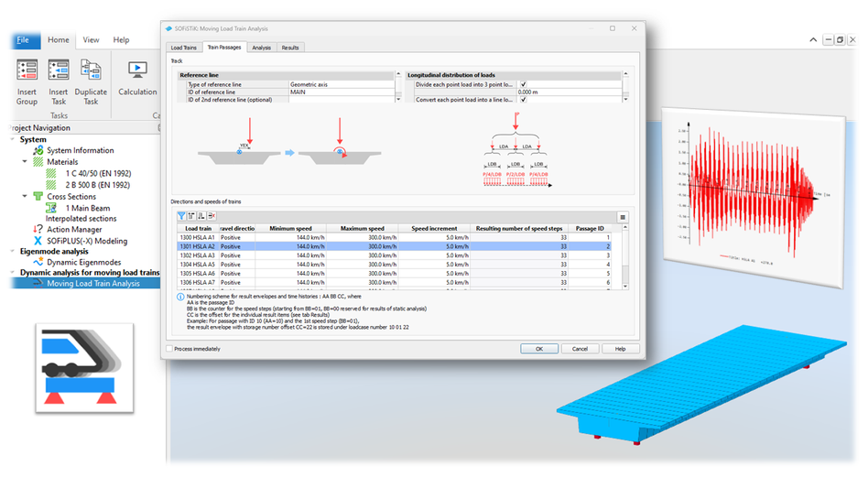Image resolution: width=868 pixels, height=488 pixels.
Task: Click the train table scroll down arrow
Action: [x=625, y=286]
